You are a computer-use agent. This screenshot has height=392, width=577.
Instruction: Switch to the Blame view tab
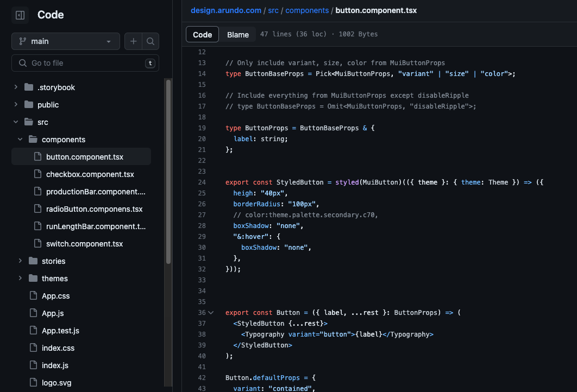[x=238, y=35]
